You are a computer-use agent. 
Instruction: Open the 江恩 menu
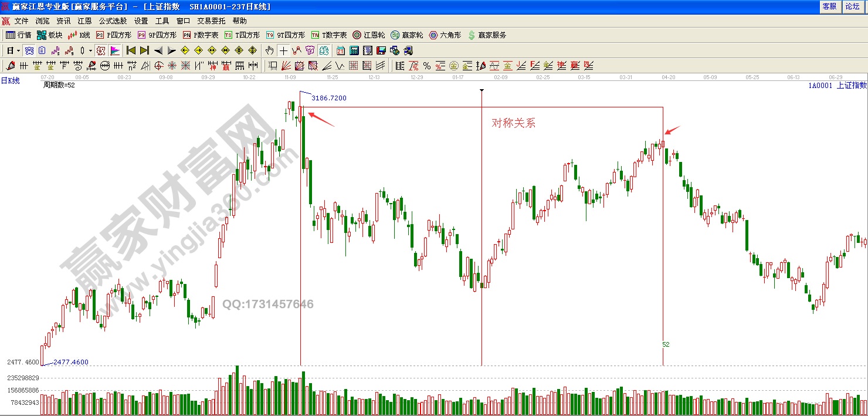[x=84, y=21]
